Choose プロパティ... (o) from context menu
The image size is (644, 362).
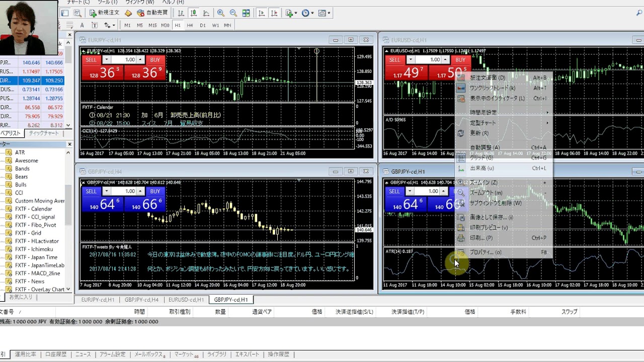(x=503, y=252)
